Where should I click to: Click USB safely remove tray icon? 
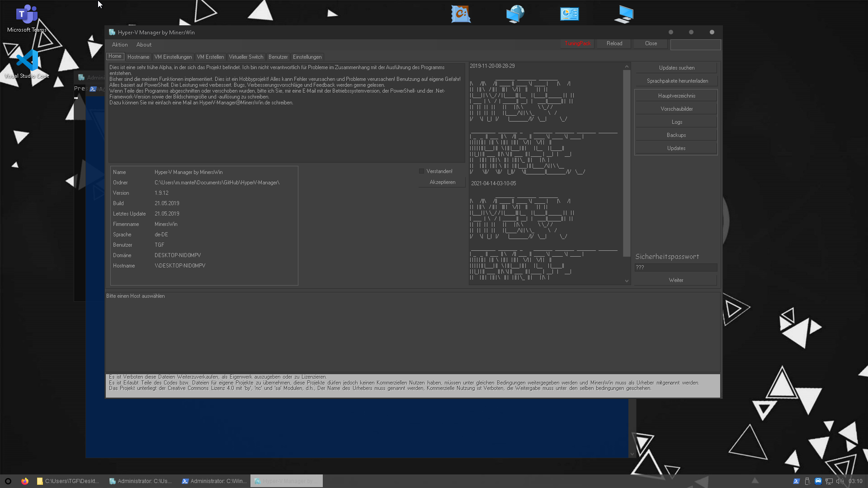[x=807, y=481]
